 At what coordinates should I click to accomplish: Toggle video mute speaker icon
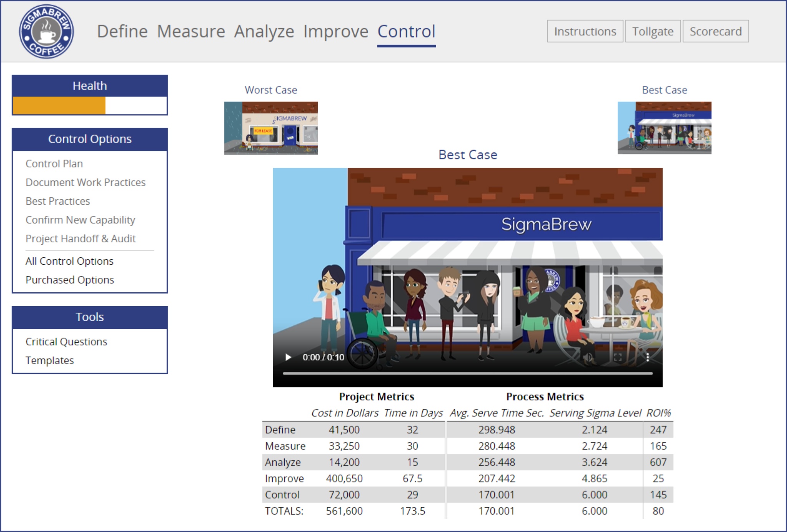pyautogui.click(x=587, y=357)
